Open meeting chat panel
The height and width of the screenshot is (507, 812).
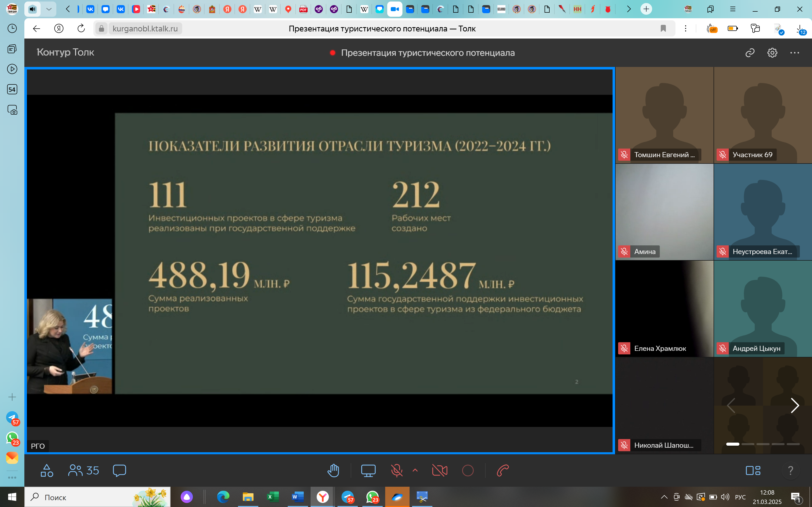(x=120, y=470)
